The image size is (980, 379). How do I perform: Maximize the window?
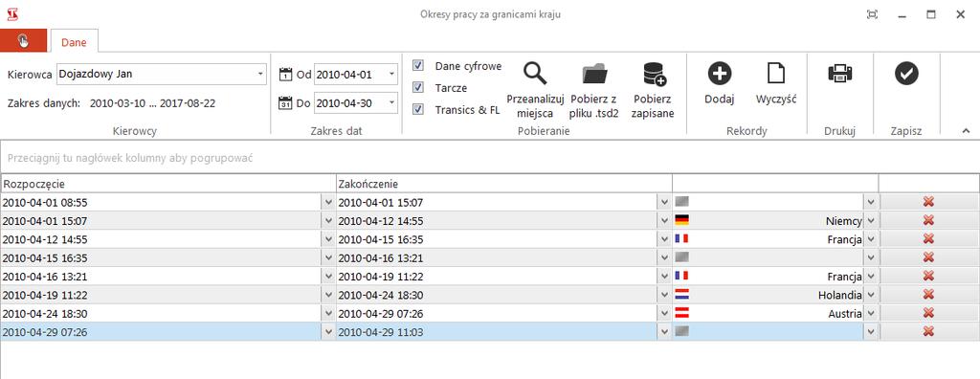pyautogui.click(x=931, y=15)
